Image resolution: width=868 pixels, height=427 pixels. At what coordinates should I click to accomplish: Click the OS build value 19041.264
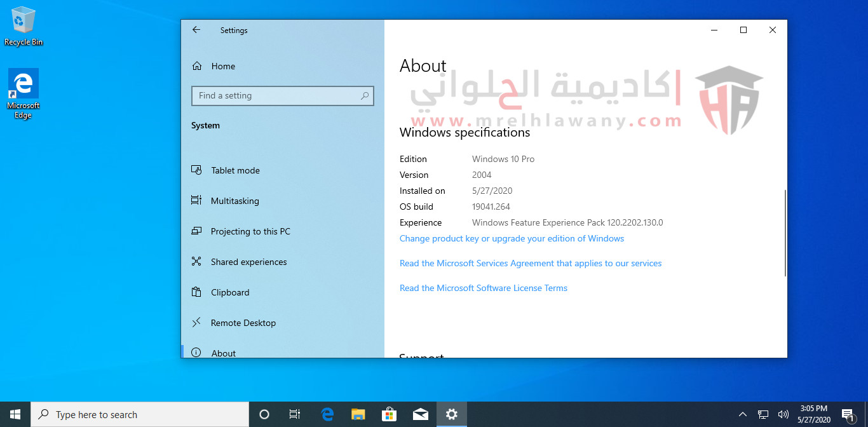coord(491,207)
